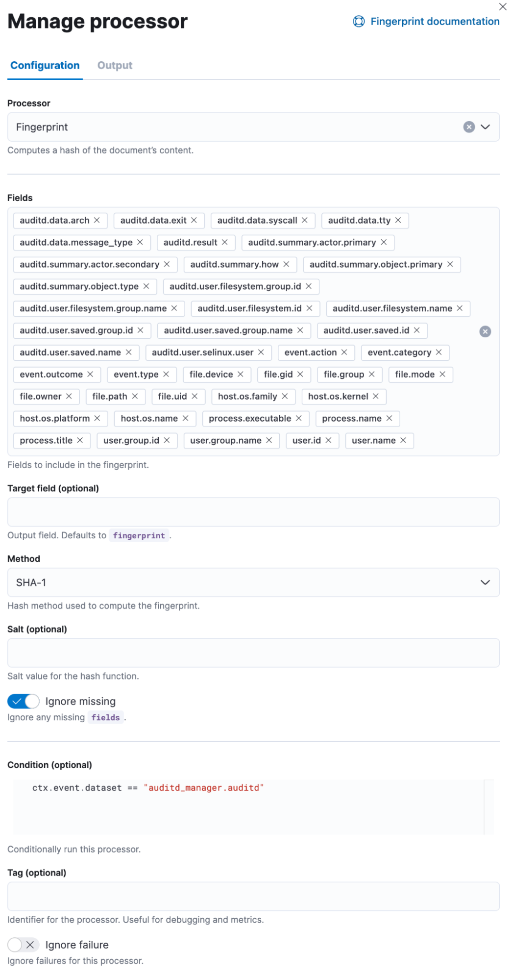Focus the Target field input

click(253, 512)
